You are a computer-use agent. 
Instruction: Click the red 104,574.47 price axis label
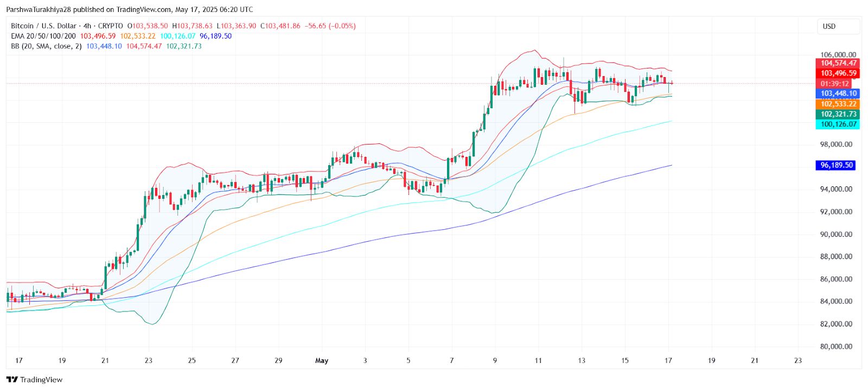coord(838,63)
